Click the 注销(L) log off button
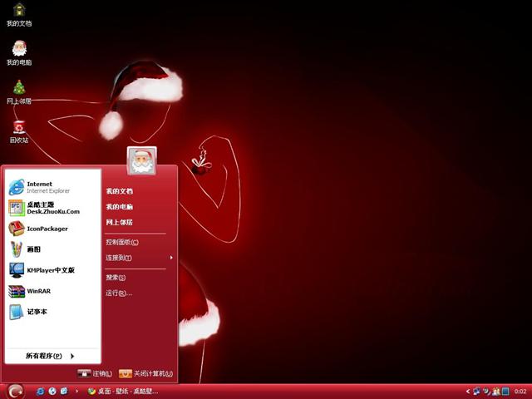The height and width of the screenshot is (399, 532). pyautogui.click(x=94, y=374)
